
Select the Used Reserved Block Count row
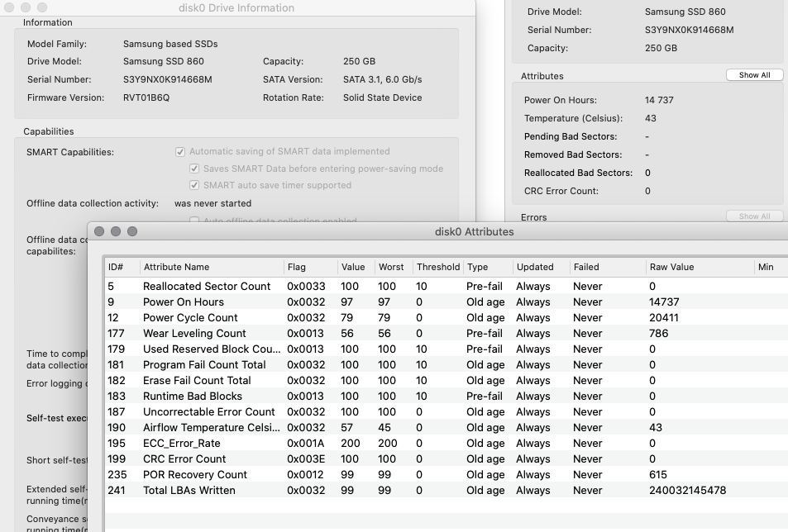(447, 349)
